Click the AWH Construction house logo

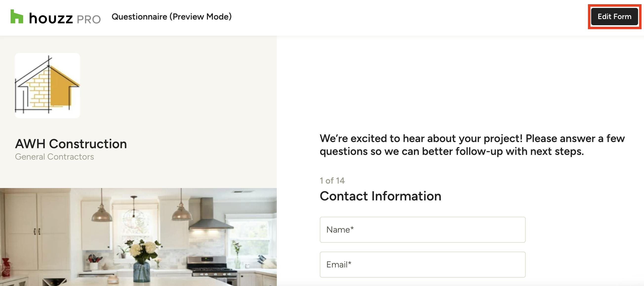tap(47, 85)
